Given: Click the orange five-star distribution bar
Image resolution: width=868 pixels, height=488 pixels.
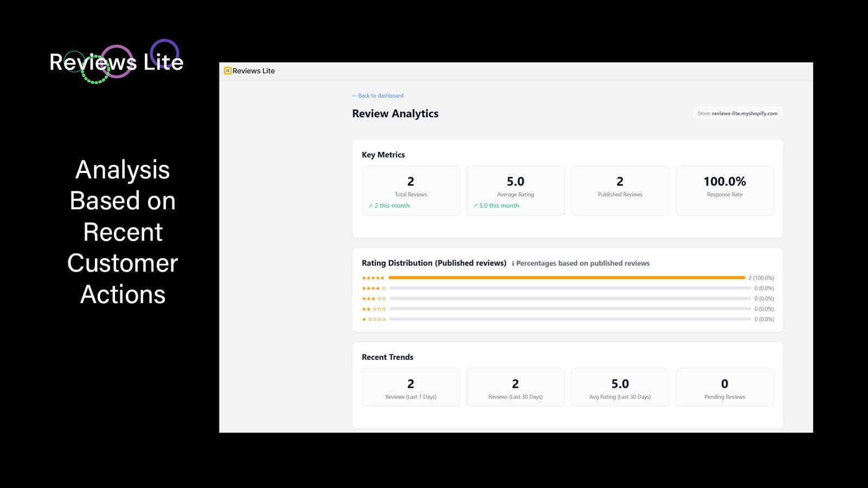Looking at the screenshot, I should tap(566, 278).
